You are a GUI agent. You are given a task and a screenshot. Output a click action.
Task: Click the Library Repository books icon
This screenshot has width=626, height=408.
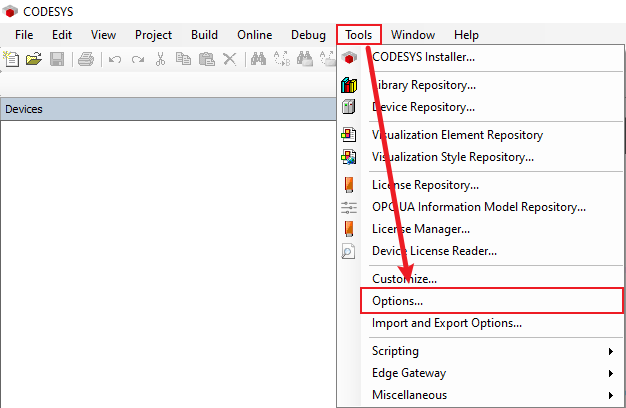point(349,85)
